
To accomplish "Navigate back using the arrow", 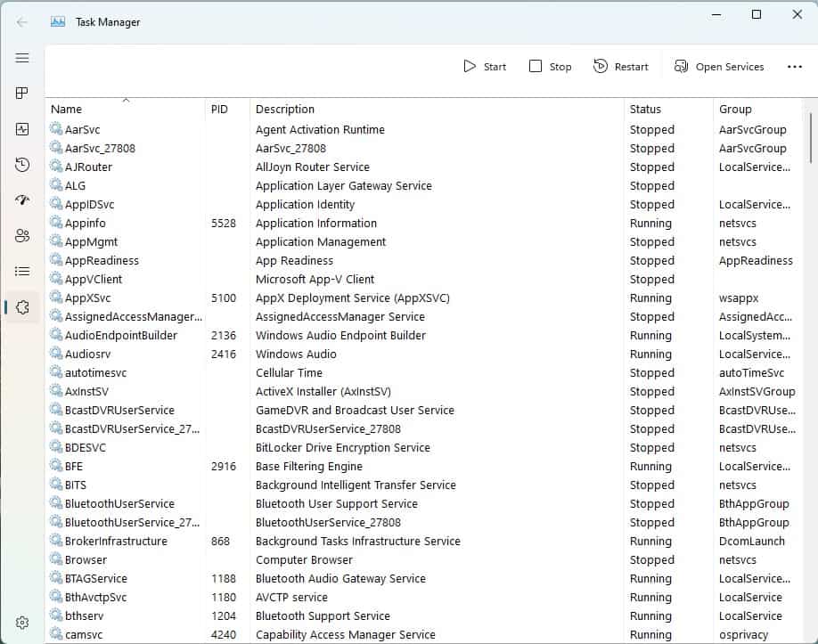I will click(20, 22).
